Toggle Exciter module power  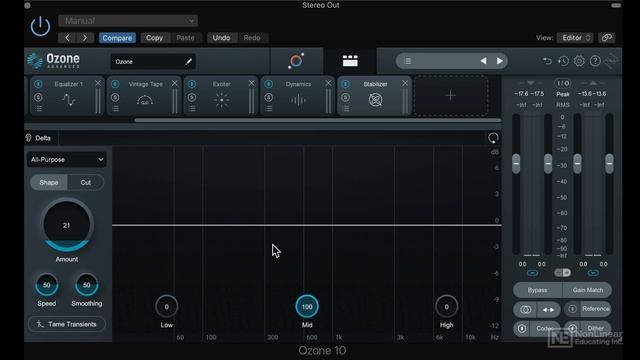pos(192,84)
